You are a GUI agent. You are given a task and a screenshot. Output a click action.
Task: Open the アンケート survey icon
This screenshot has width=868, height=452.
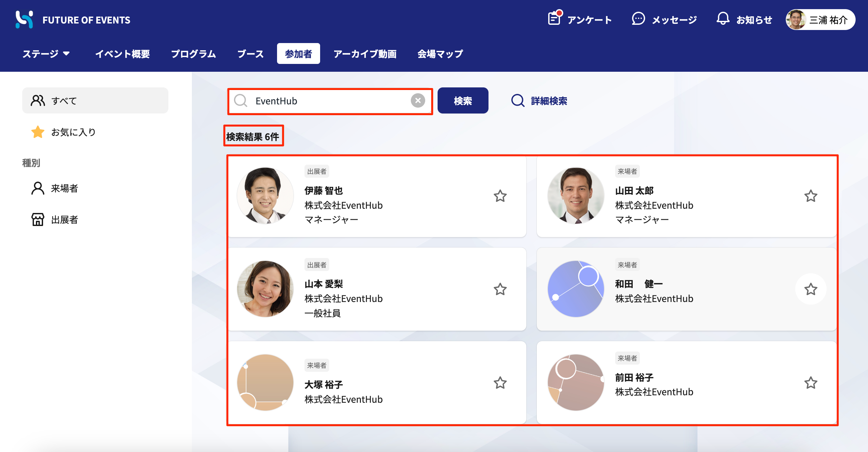(x=555, y=19)
